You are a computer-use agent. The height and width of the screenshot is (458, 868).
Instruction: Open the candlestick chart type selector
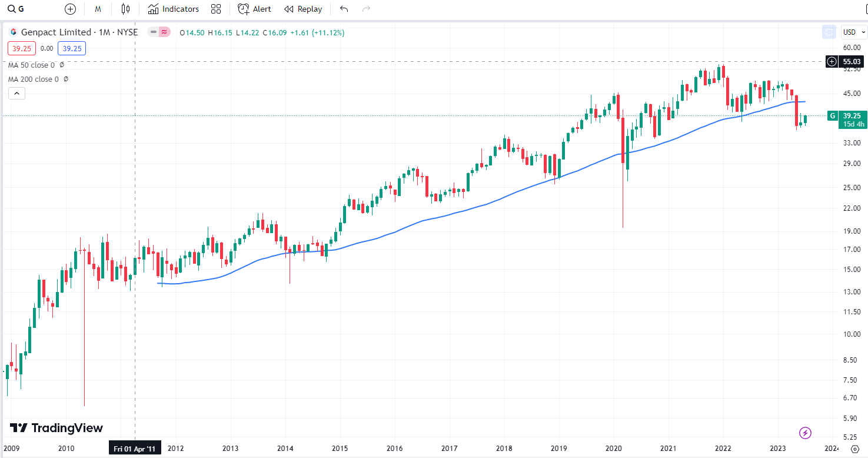(125, 9)
